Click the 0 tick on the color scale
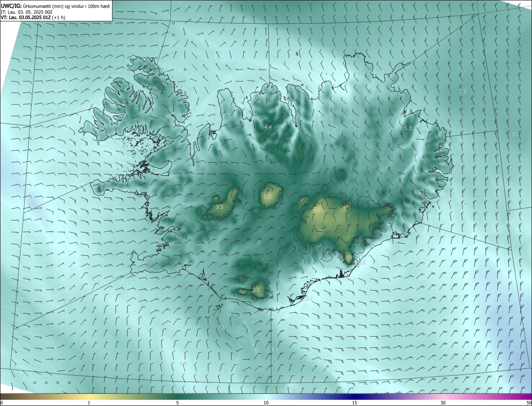This screenshot has height=406, width=532. click(2, 403)
